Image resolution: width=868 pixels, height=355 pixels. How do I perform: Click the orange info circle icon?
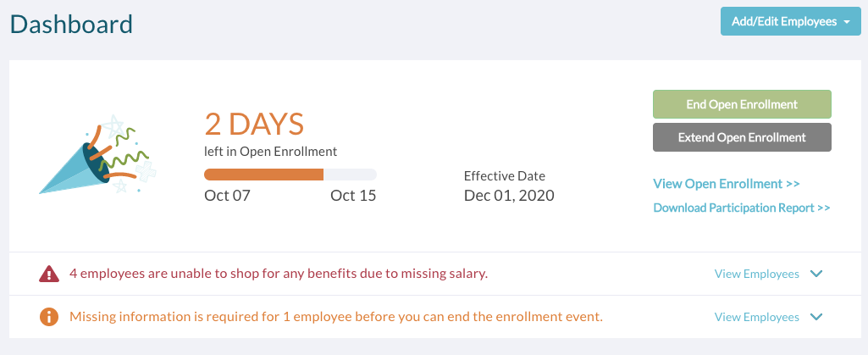tap(49, 317)
